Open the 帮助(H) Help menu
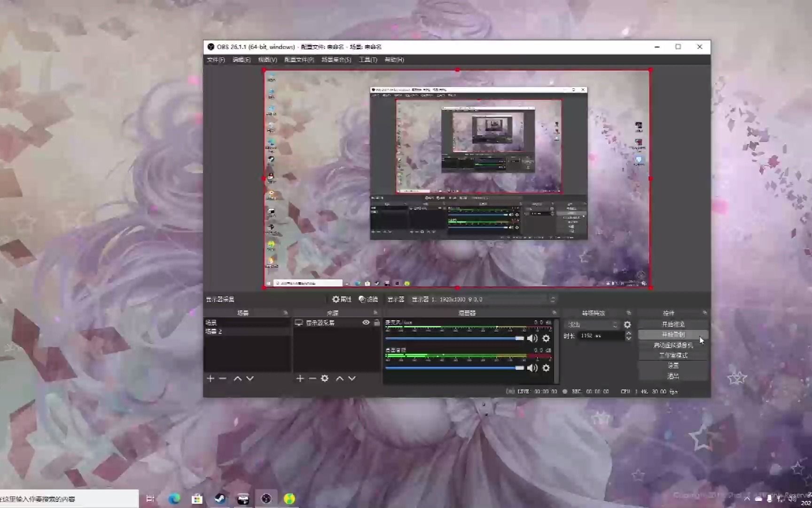 tap(394, 60)
